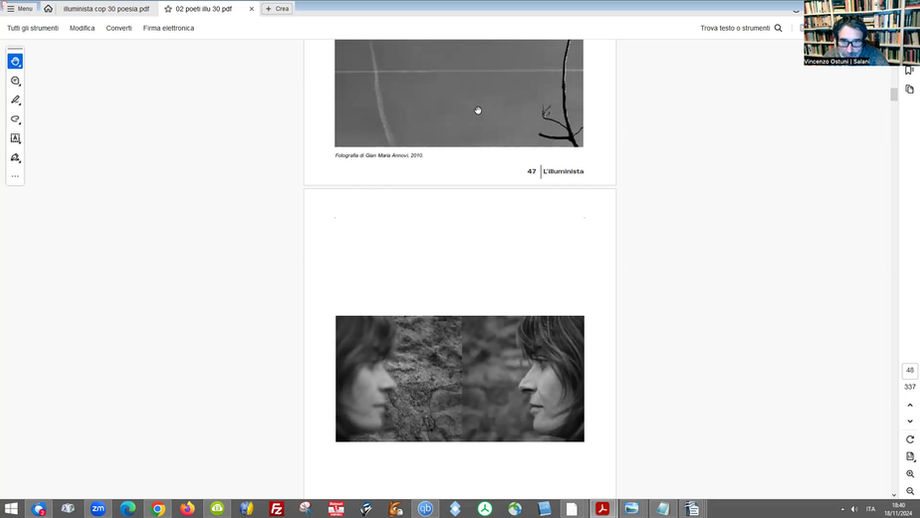Select the fill and sign stamp tool
The width and height of the screenshot is (920, 518).
click(15, 157)
